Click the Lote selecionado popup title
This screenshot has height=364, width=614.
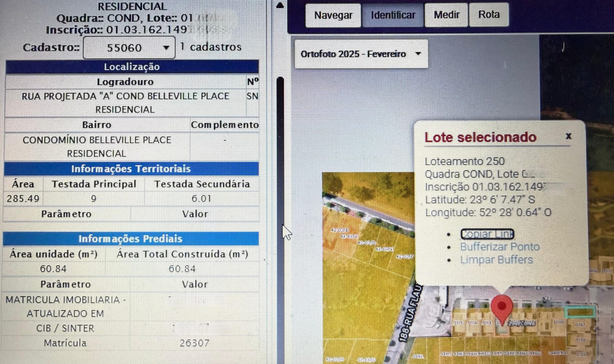click(x=480, y=137)
